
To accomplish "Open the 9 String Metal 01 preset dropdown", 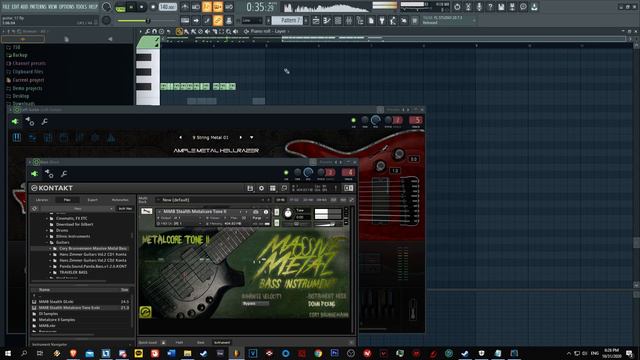I will coord(251,138).
